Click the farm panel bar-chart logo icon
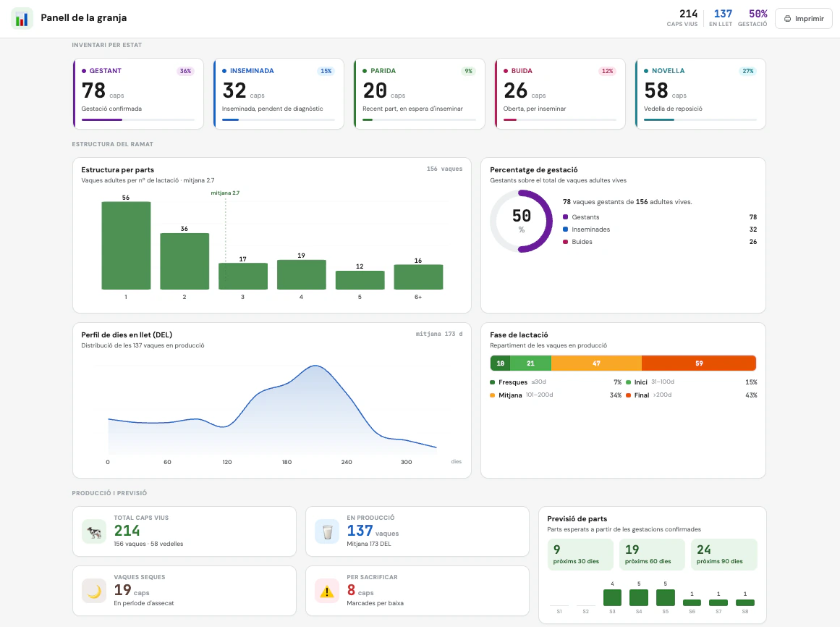This screenshot has width=840, height=627. (x=22, y=18)
